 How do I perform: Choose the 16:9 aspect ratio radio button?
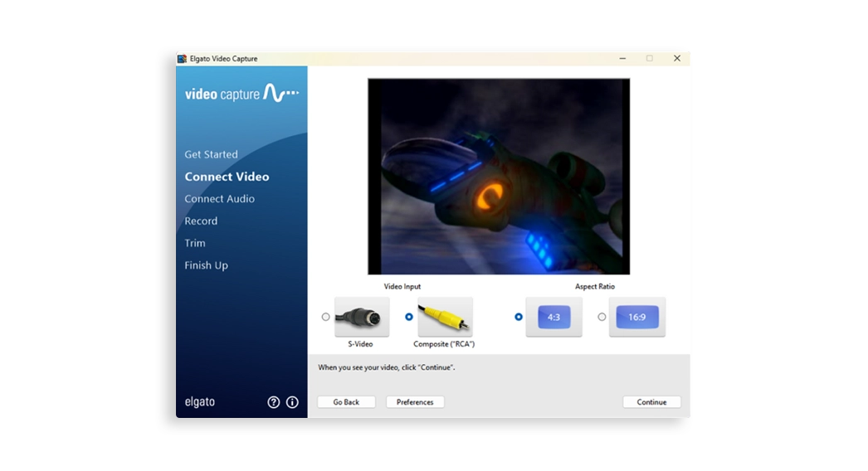click(x=602, y=317)
